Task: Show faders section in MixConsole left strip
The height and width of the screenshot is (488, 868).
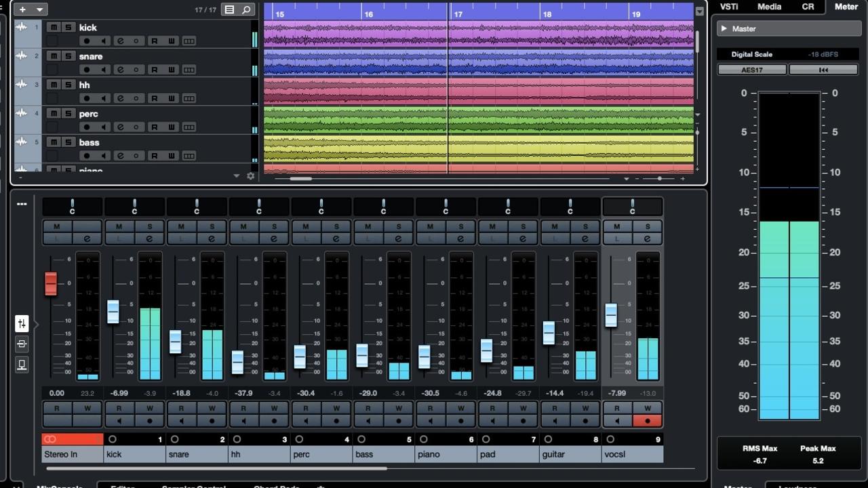Action: 22,323
